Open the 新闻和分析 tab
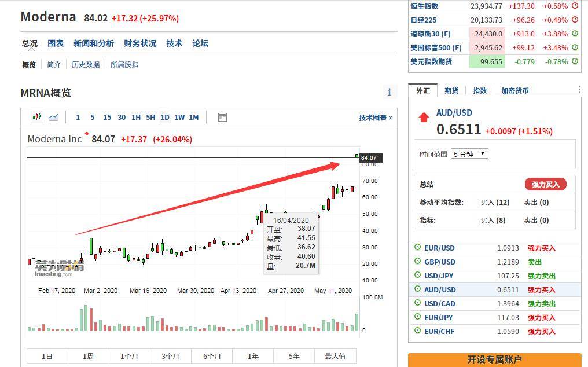 [94, 43]
